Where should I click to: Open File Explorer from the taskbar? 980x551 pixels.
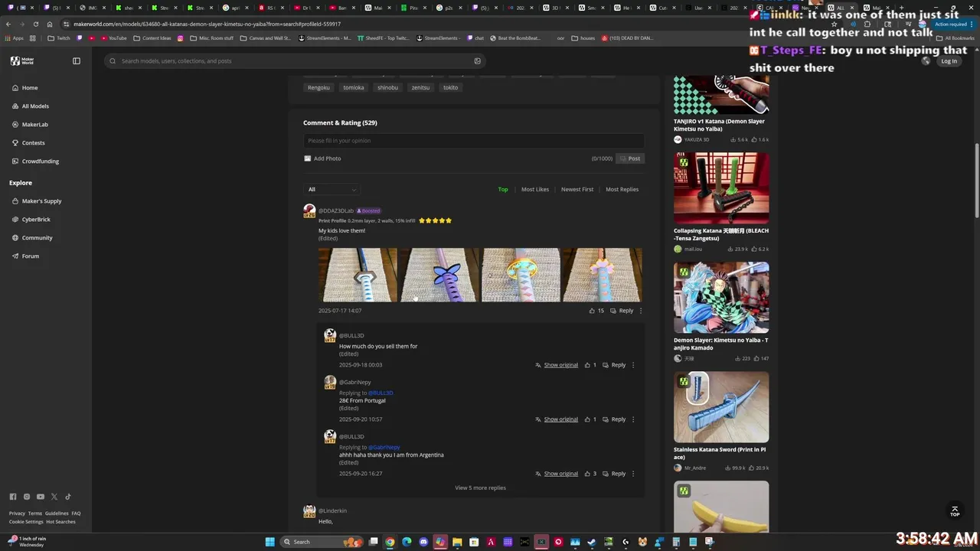[x=457, y=542]
